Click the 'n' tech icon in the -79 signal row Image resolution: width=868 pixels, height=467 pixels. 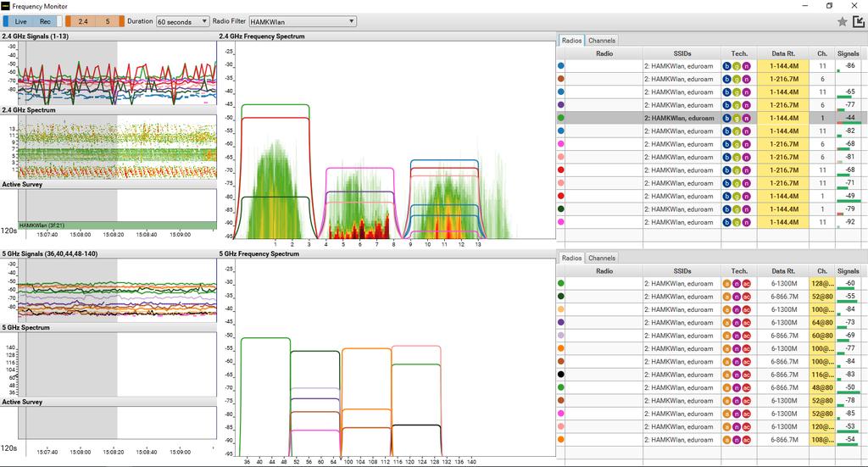point(746,209)
